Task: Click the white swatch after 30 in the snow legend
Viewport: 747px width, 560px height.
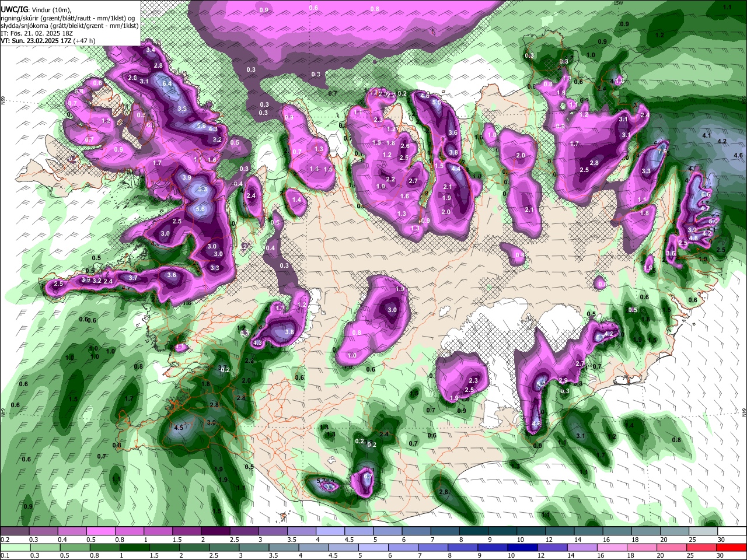Action: click(x=732, y=531)
